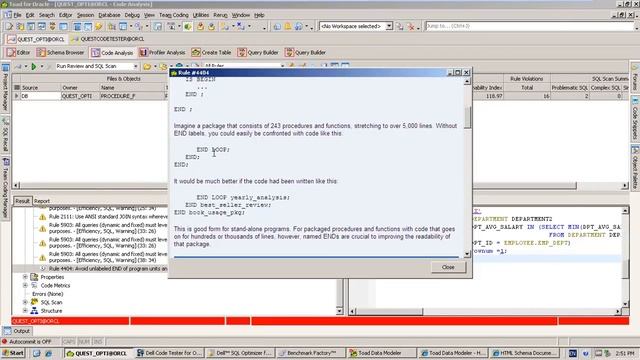640x360 pixels.
Task: Select the QUEST_OPTI owner cell
Action: click(80, 96)
